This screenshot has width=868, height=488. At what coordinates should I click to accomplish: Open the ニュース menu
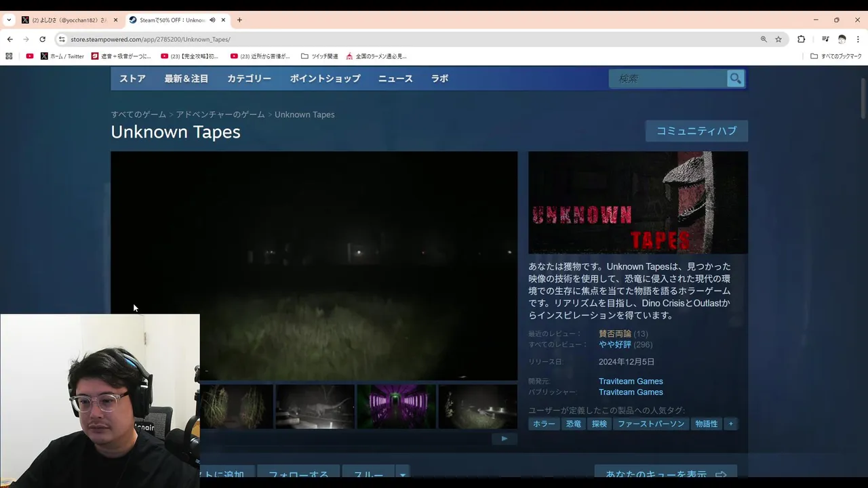pyautogui.click(x=395, y=79)
